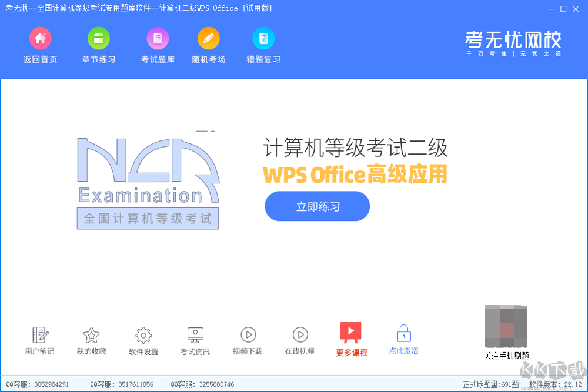This screenshot has width=588, height=392.
Task: Open 软件设置 software settings
Action: [143, 339]
